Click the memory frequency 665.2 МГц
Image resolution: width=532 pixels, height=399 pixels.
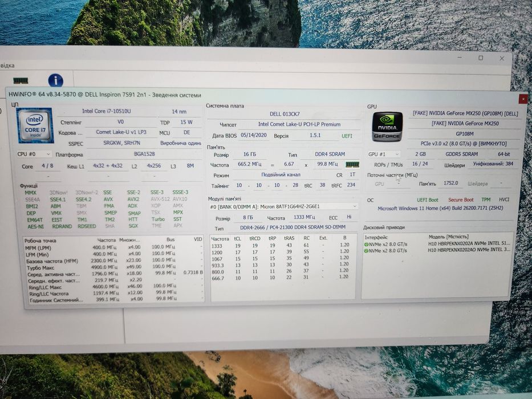tap(250, 164)
